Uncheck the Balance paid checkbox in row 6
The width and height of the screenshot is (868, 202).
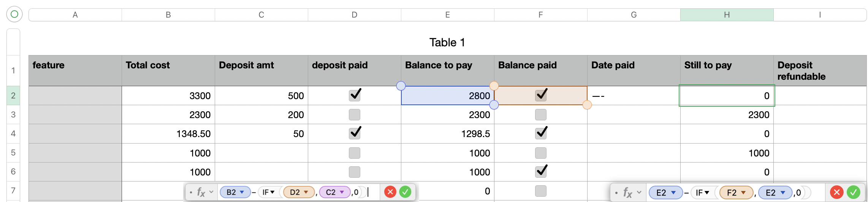click(x=540, y=172)
